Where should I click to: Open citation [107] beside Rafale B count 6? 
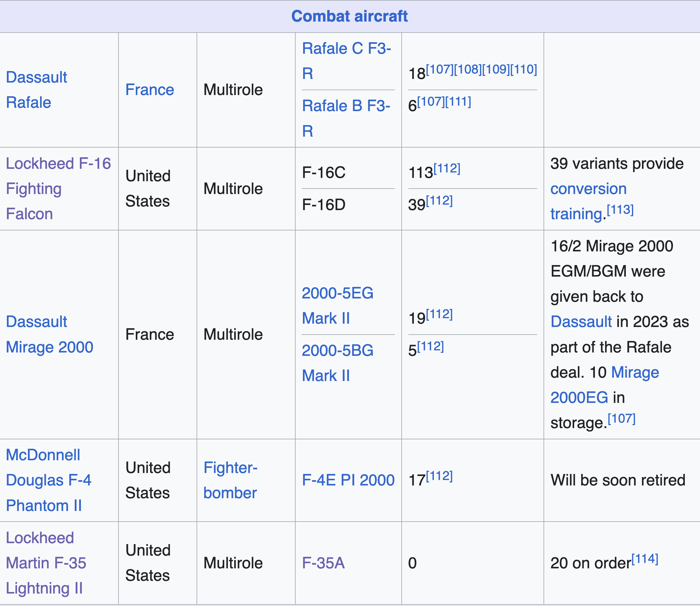(x=431, y=101)
